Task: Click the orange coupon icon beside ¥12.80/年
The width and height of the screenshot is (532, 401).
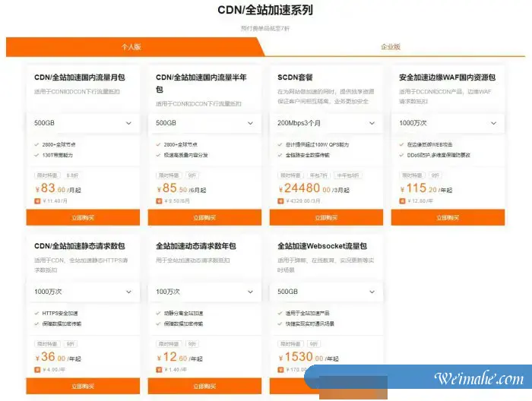Action: 402,201
